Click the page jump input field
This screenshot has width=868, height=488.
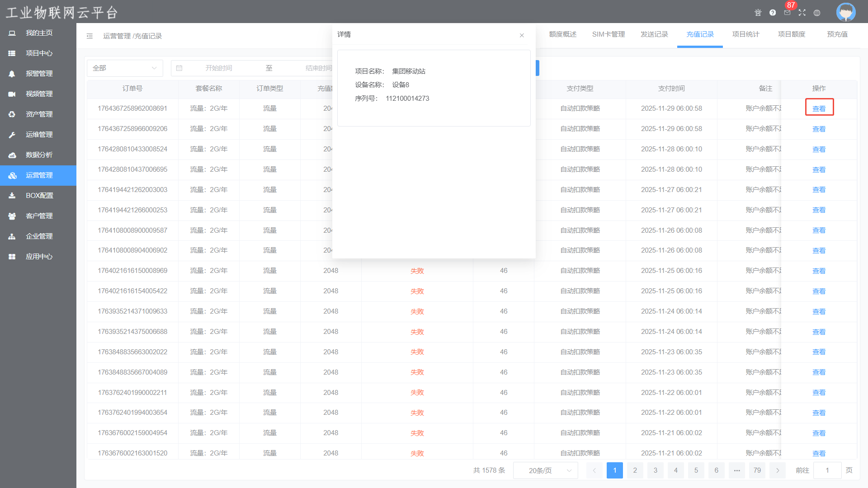[827, 470]
